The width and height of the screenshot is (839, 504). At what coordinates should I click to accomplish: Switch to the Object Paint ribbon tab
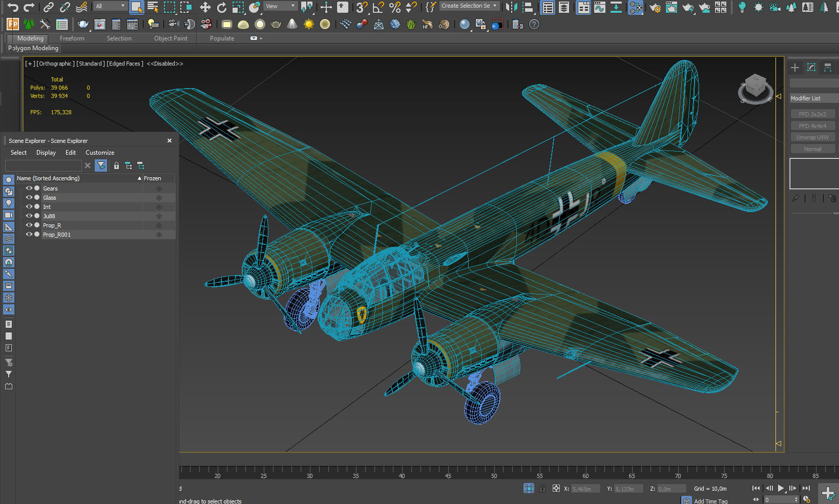click(x=171, y=38)
